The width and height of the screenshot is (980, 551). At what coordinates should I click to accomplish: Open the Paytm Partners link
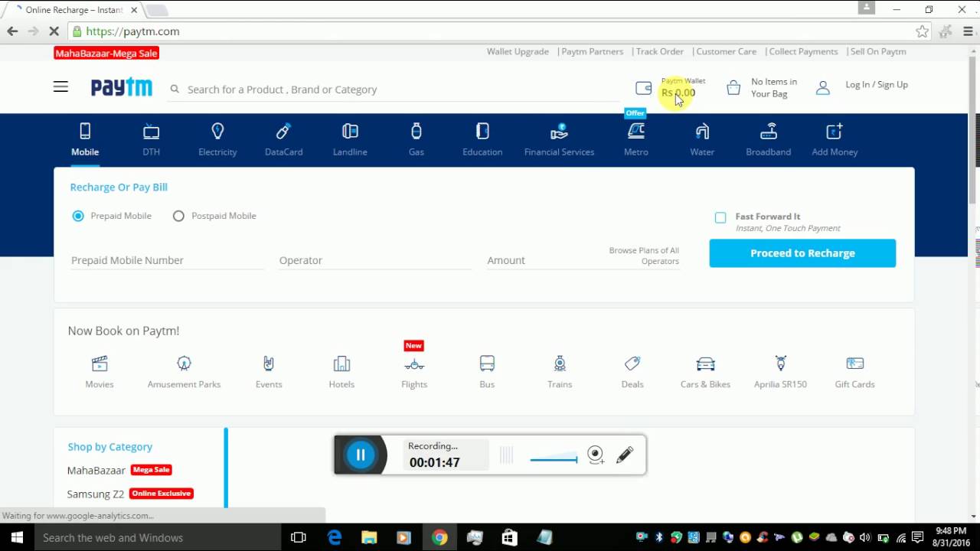tap(592, 51)
